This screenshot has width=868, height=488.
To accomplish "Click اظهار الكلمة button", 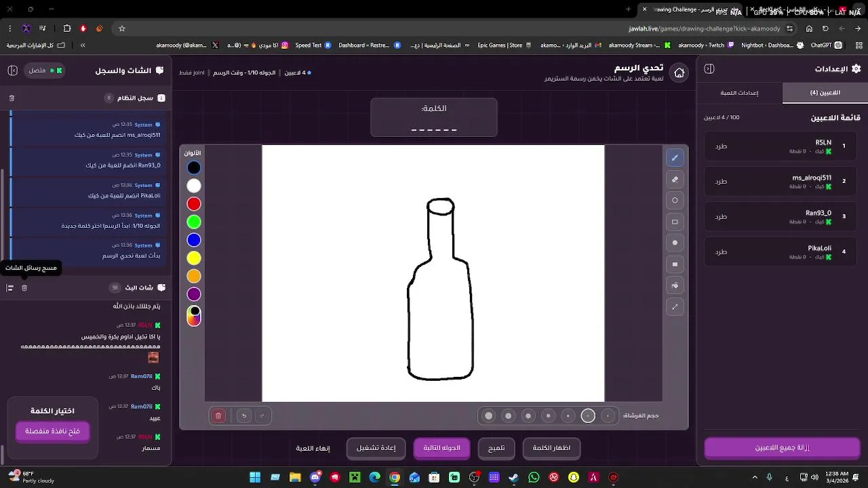I will 551,448.
